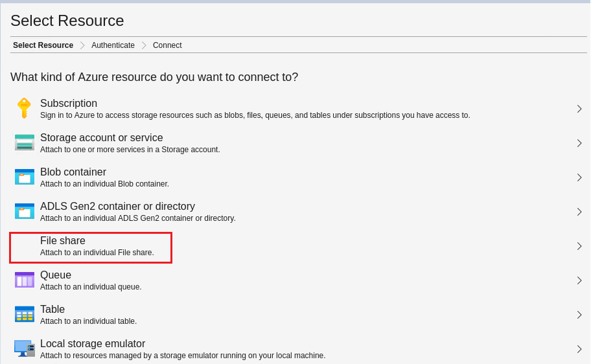Click the Storage account or service icon
Screen dimensions: 591x364
click(x=25, y=142)
